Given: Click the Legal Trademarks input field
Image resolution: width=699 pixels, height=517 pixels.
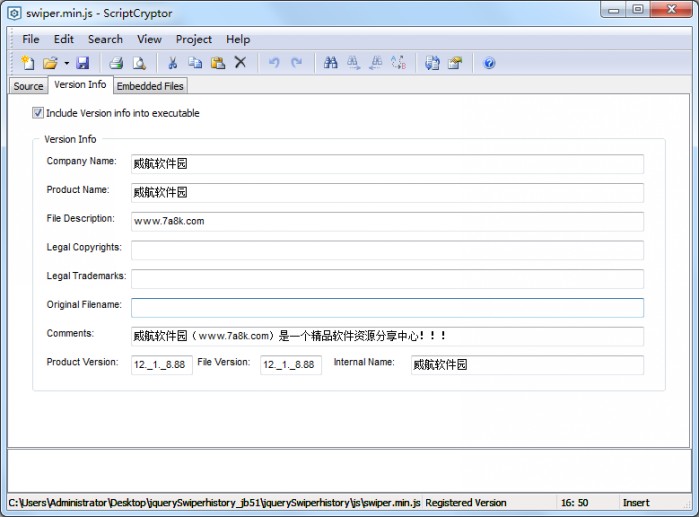Looking at the screenshot, I should 387,279.
